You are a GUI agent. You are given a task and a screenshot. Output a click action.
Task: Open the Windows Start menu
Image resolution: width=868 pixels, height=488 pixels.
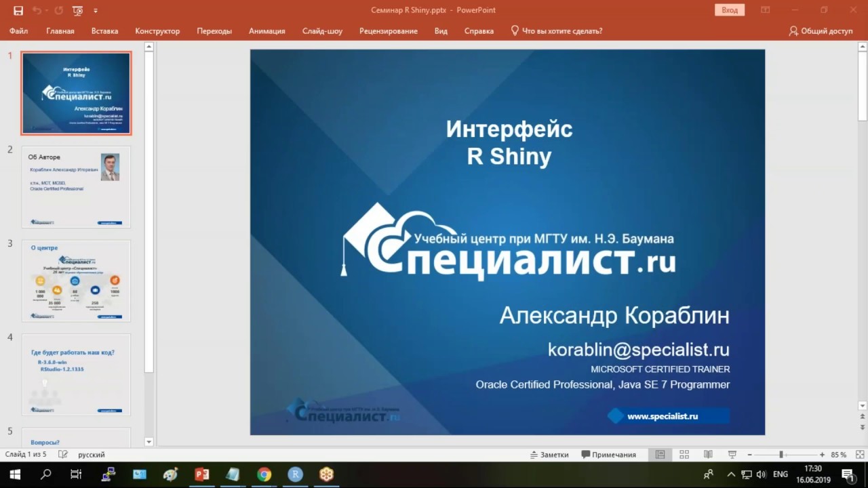pyautogui.click(x=14, y=474)
